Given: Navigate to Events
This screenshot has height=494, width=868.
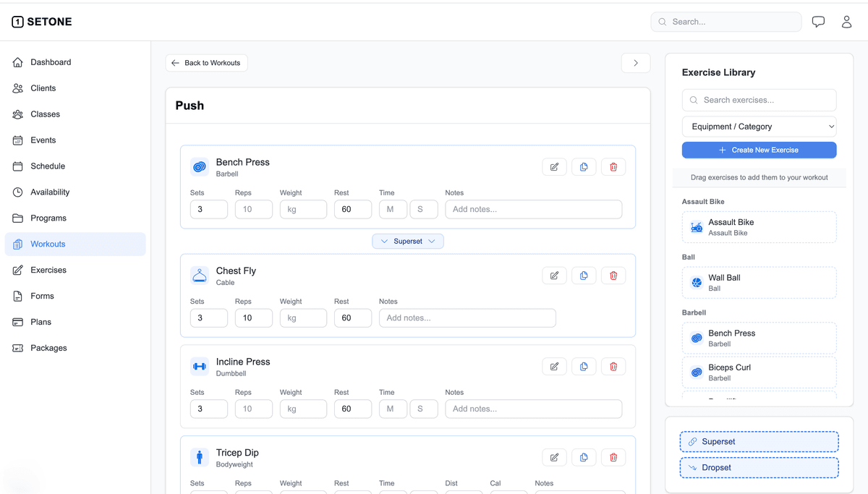Looking at the screenshot, I should pos(75,140).
